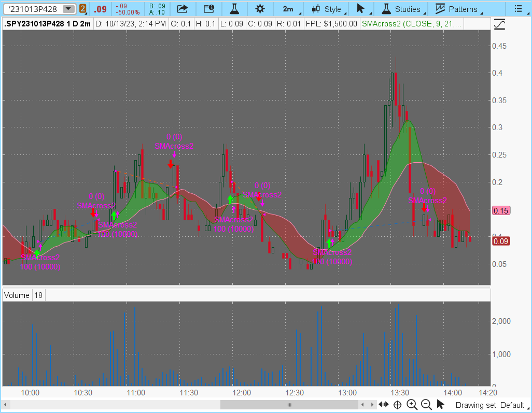The height and width of the screenshot is (413, 532).
Task: Click the red 0.09 last price bubble
Action: point(501,241)
